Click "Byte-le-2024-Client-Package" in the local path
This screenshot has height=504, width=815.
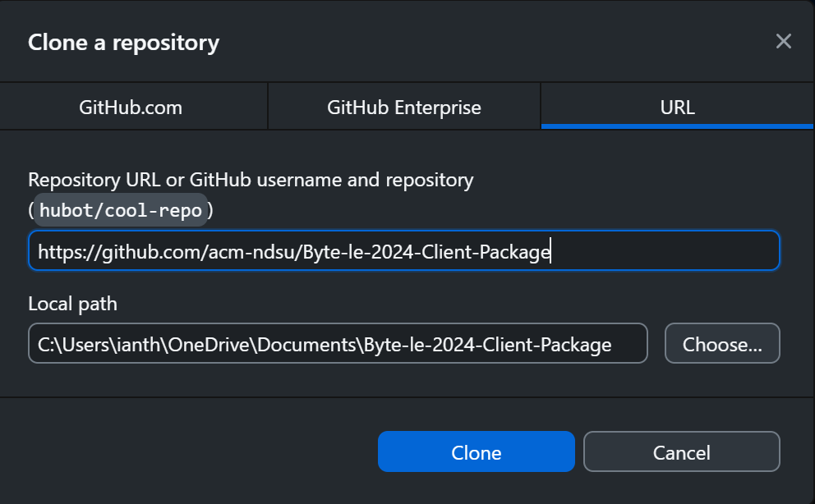tap(486, 345)
